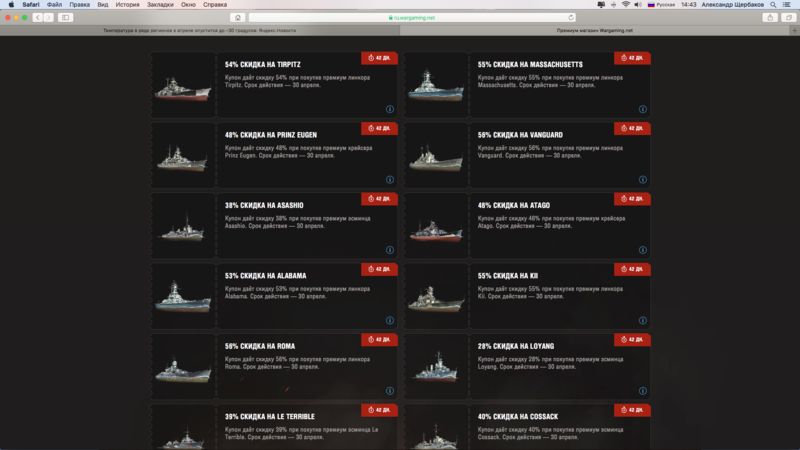Open Wi-Fi status menu
800x450 pixels.
click(x=626, y=5)
